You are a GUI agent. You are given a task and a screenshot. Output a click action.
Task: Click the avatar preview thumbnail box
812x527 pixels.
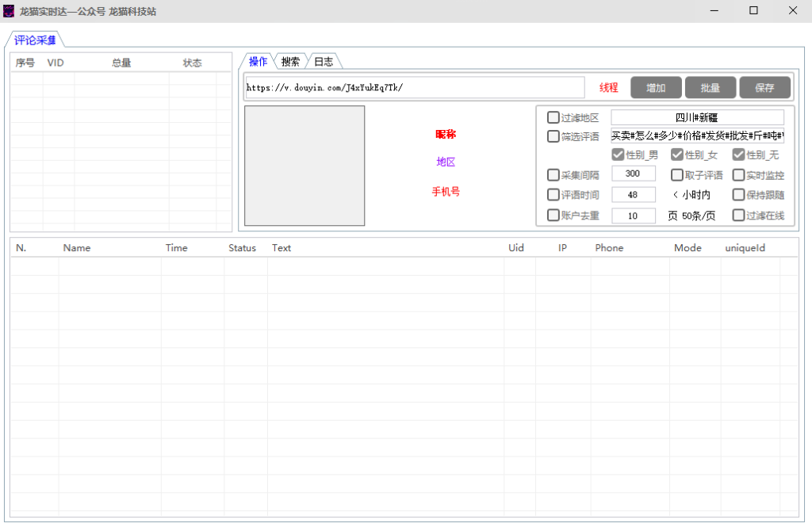pyautogui.click(x=304, y=166)
